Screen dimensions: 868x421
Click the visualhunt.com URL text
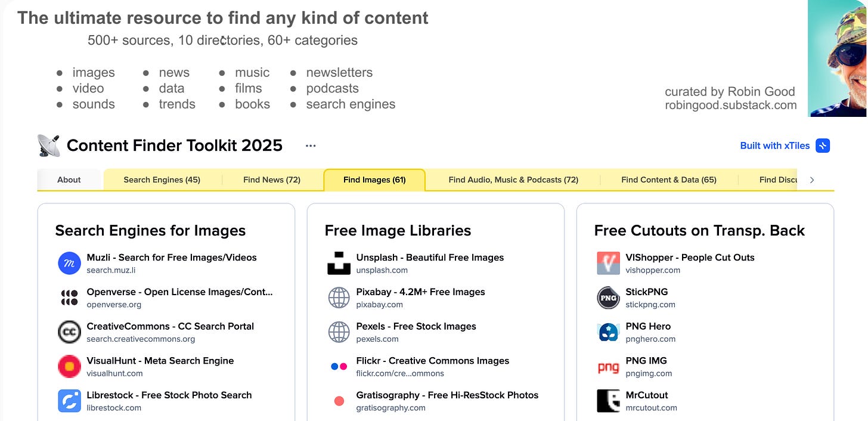tap(115, 374)
